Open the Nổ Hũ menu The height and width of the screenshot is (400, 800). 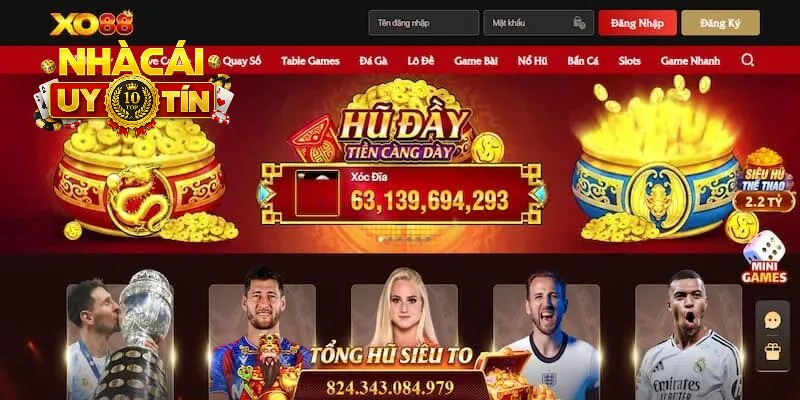click(533, 61)
